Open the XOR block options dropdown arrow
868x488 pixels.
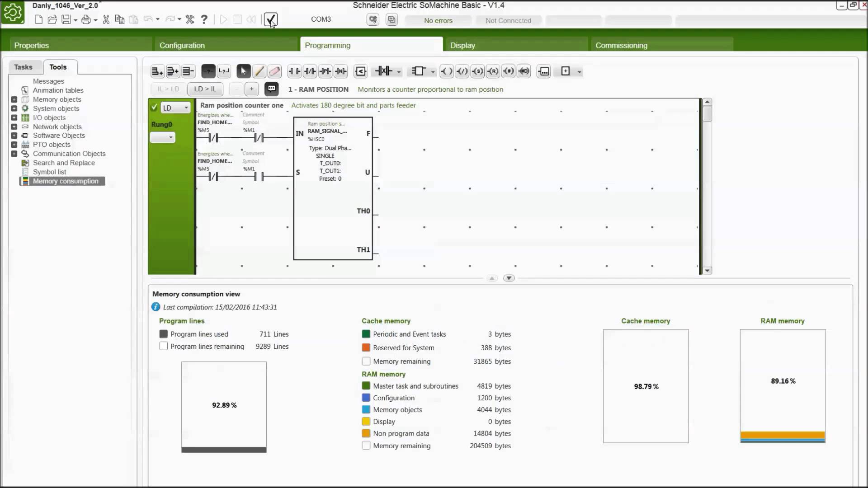[x=399, y=71]
